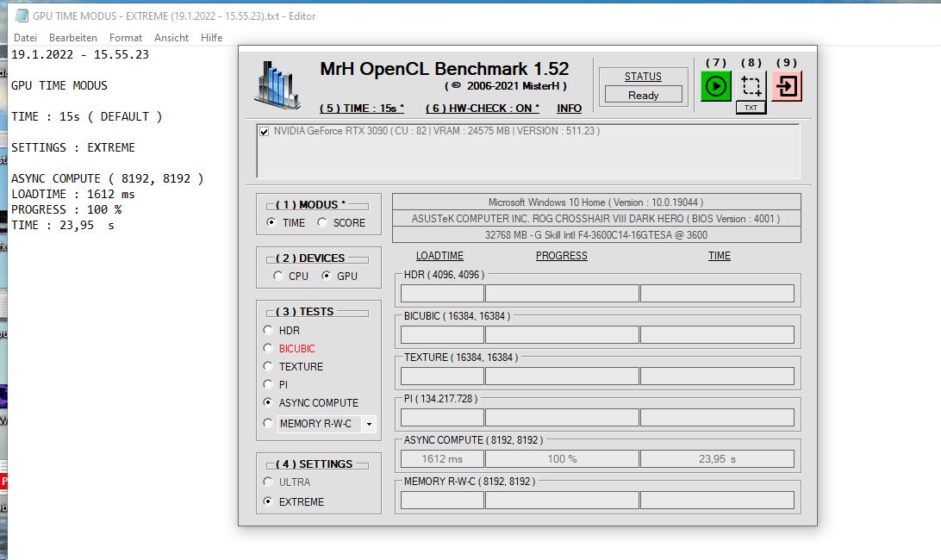This screenshot has width=941, height=560.
Task: Click MEMORY R-W-C time result field
Action: coord(717,500)
